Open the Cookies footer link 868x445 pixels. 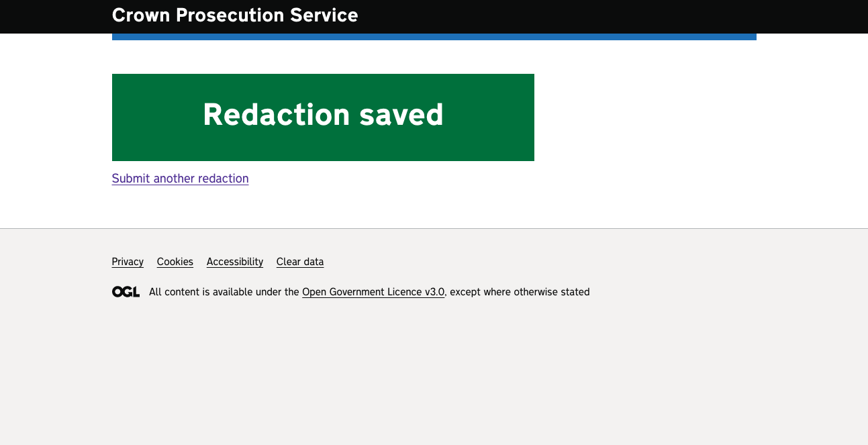point(175,262)
